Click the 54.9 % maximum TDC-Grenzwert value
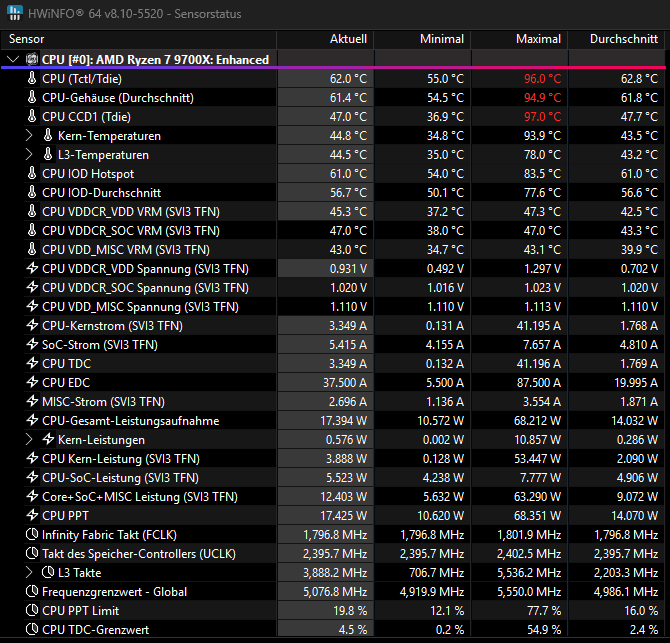Viewport: 670px width, 643px height. coord(544,629)
